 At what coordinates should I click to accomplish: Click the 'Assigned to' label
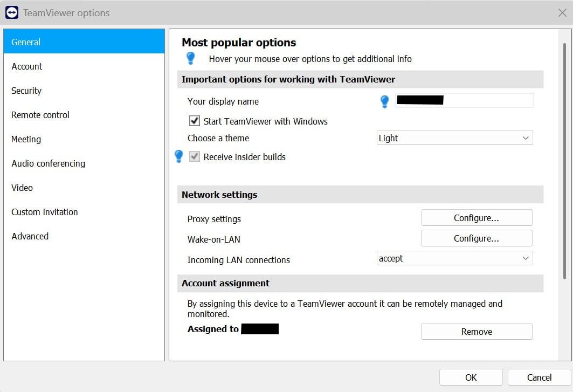[213, 329]
